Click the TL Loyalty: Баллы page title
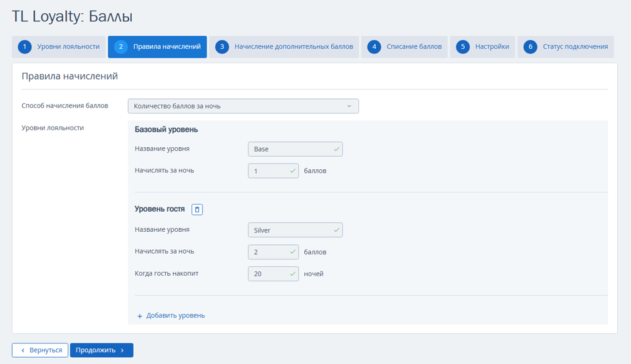Viewport: 631px width, 364px height. pos(72,16)
